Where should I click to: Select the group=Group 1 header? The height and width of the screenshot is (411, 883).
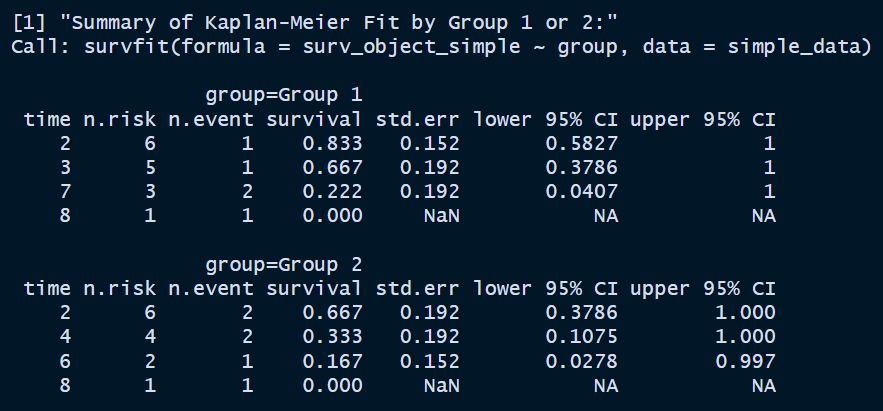[x=284, y=95]
